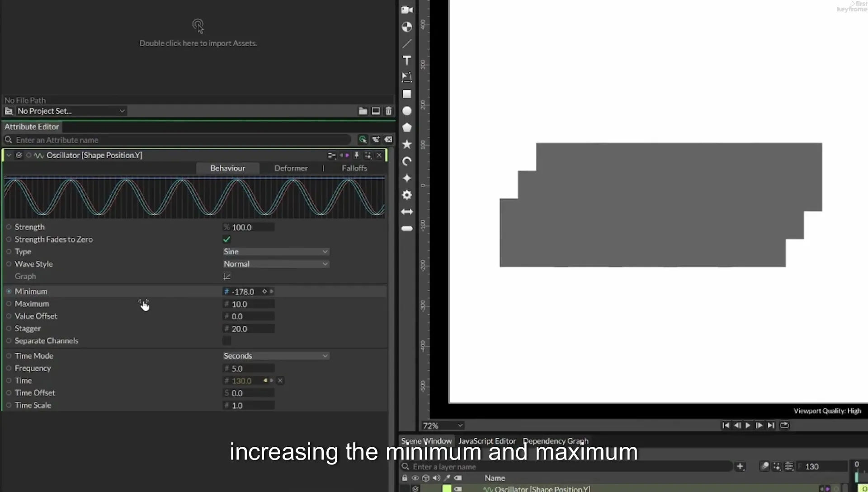
Task: Open the Graph editor icon for Oscillator
Action: pos(227,276)
